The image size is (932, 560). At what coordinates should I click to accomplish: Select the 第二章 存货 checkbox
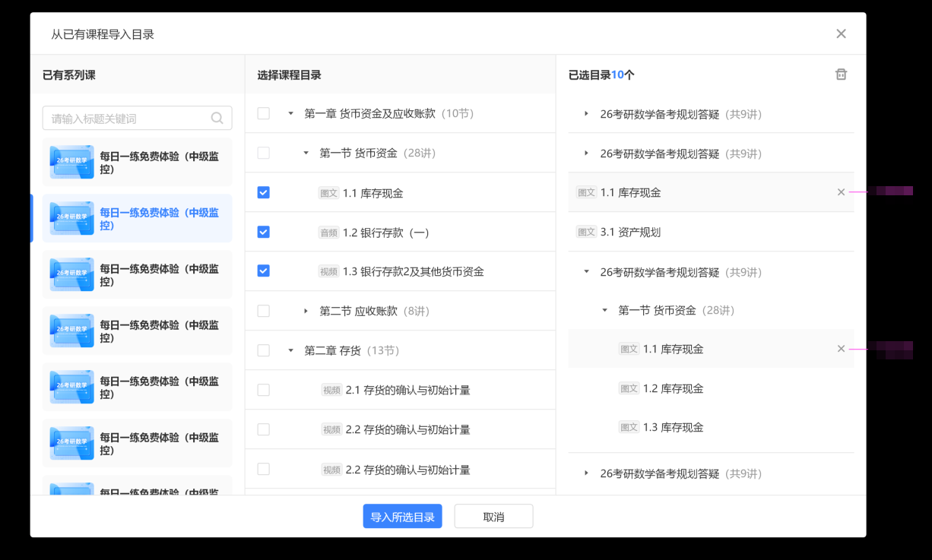click(263, 350)
